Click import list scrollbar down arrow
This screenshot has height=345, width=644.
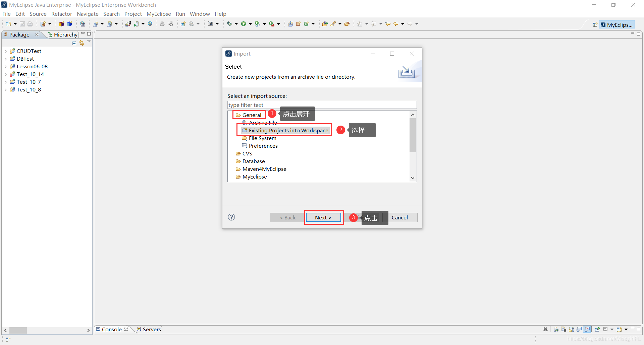point(413,178)
